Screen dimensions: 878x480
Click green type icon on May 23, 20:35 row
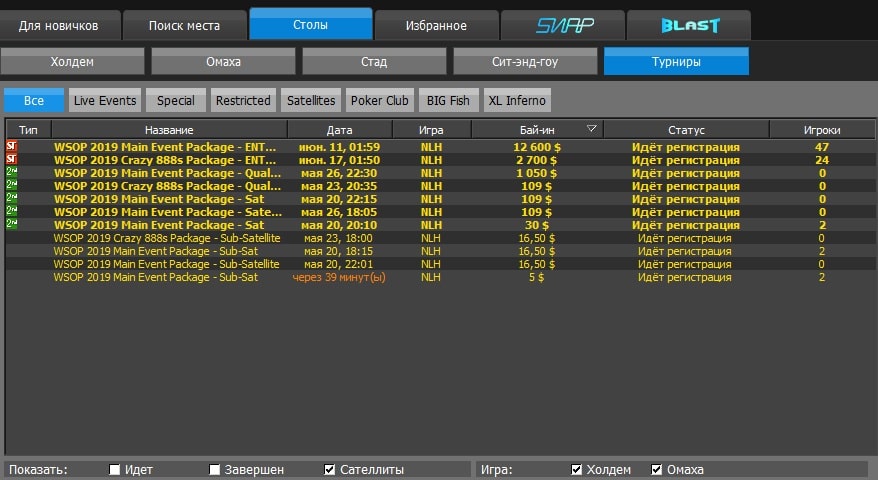tap(12, 186)
